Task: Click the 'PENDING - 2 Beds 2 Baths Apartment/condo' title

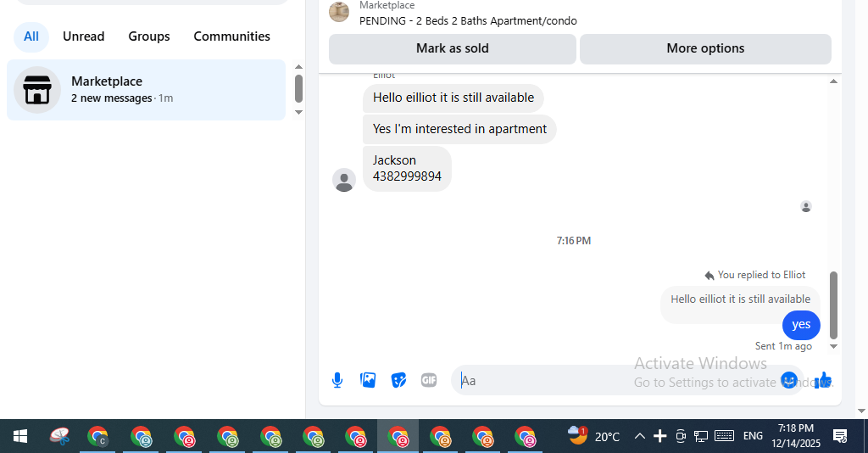Action: tap(468, 21)
